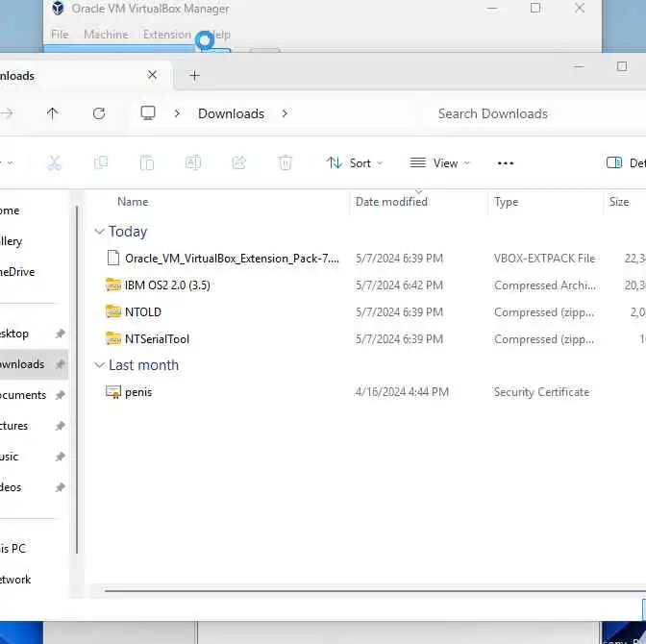This screenshot has width=646, height=644.
Task: Click the NTSerialTool zip folder icon
Action: coord(113,338)
